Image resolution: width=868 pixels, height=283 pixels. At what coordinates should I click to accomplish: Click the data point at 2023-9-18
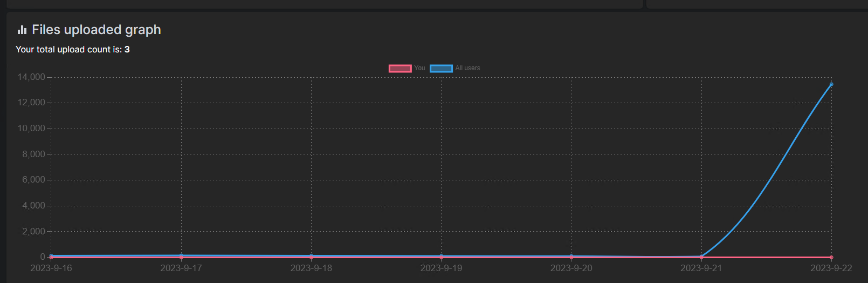click(311, 256)
